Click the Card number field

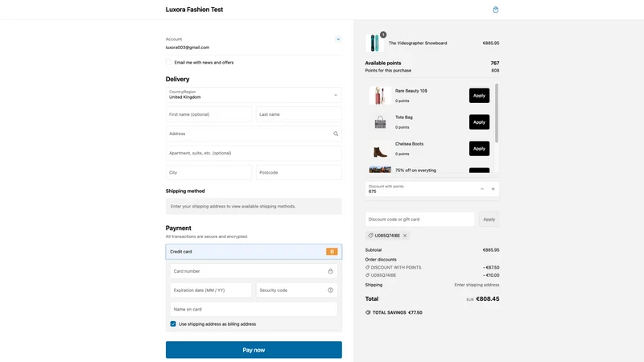pos(254,271)
